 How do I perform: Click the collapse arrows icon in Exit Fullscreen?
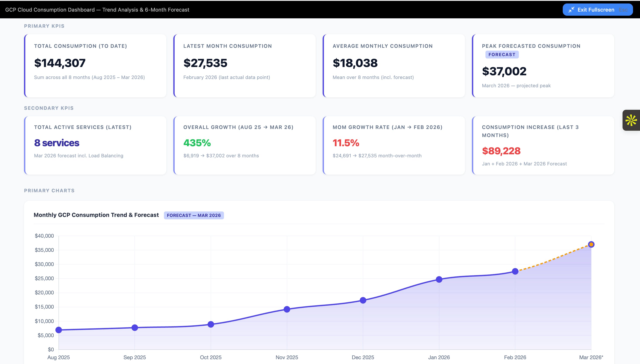[571, 10]
